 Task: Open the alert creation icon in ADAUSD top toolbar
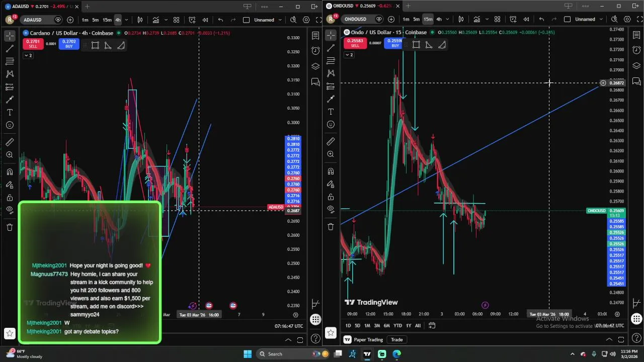click(x=192, y=20)
